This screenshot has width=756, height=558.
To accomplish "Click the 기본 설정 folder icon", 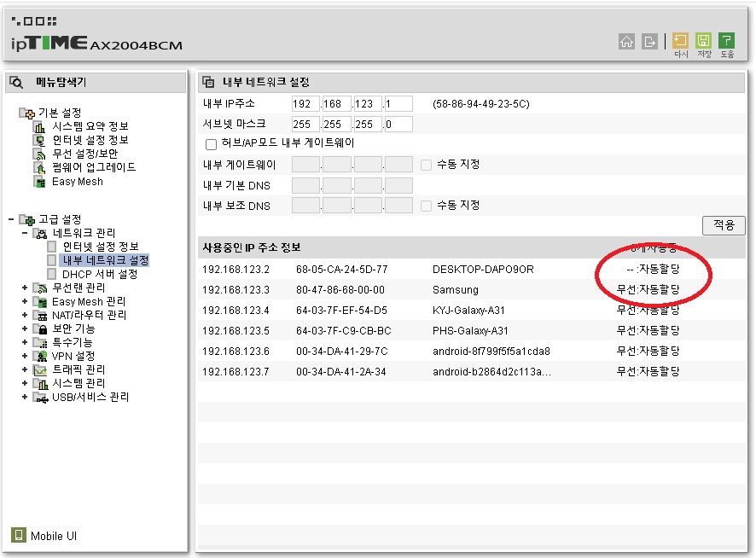I will (x=27, y=113).
